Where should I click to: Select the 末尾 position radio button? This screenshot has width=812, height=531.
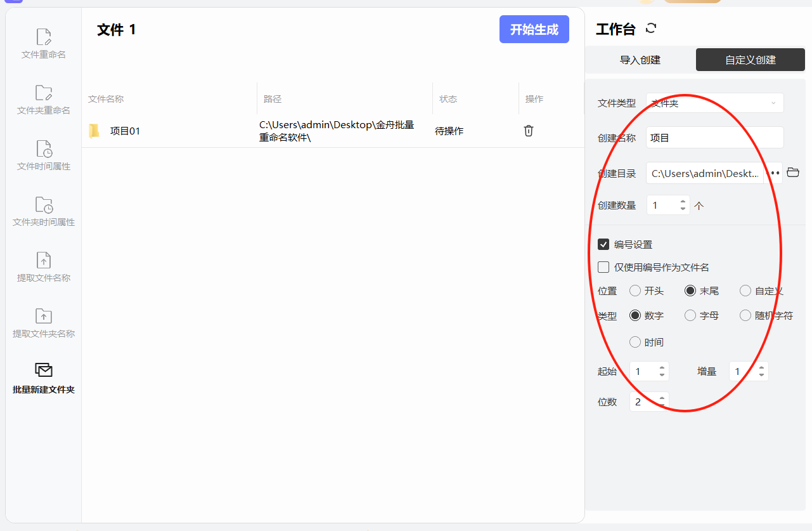tap(690, 291)
